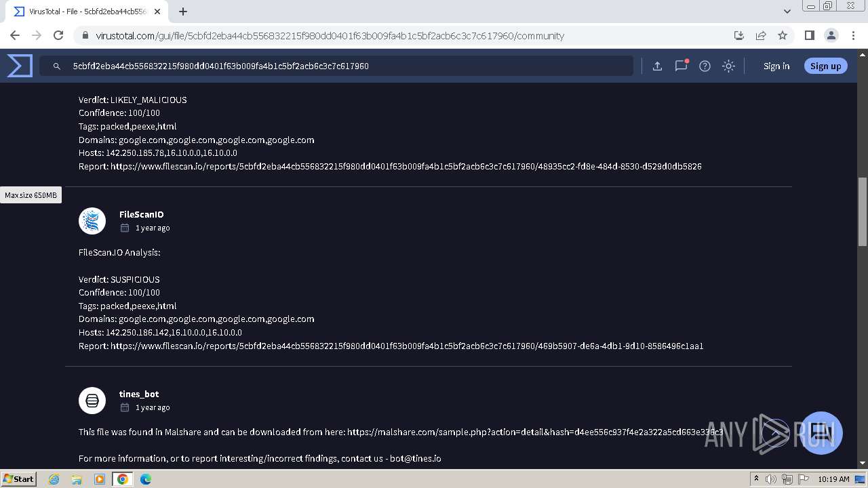The width and height of the screenshot is (868, 488).
Task: Click the Chrome taskbar icon
Action: click(x=123, y=479)
